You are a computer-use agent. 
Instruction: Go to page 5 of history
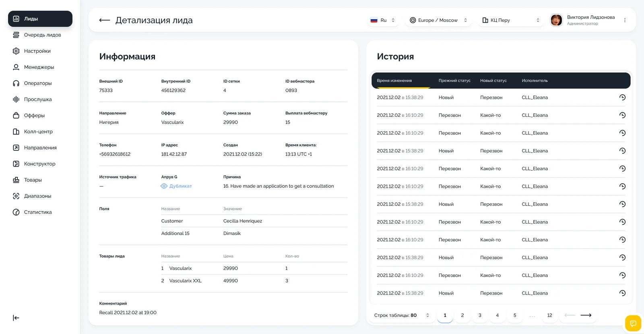[x=515, y=315]
